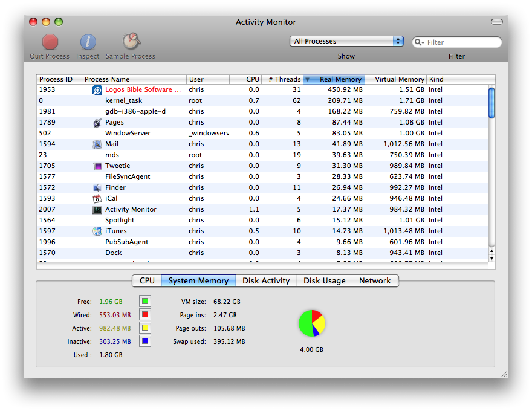
Task: Sort by # Threads column header
Action: point(282,79)
